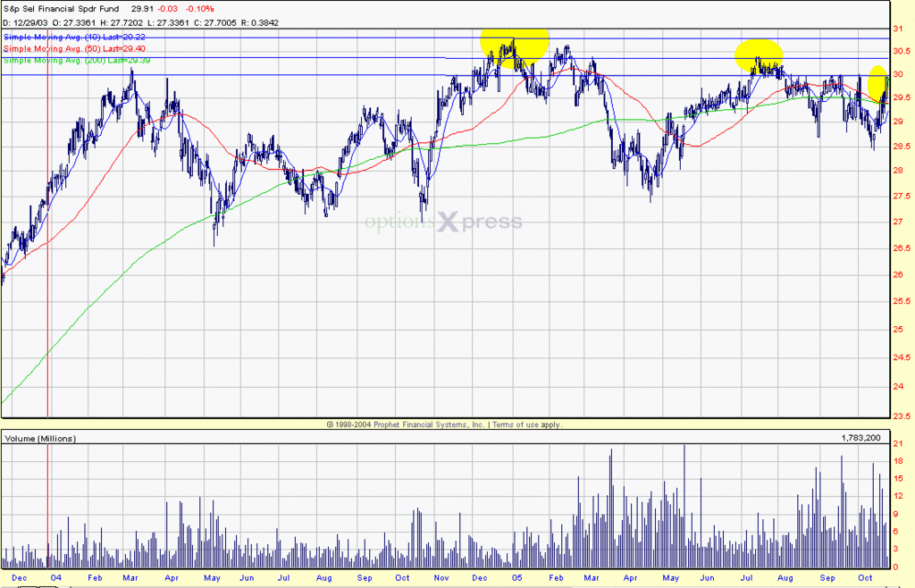Viewport: 915px width, 588px height.
Task: Click the 21 volume axis label
Action: click(x=897, y=444)
